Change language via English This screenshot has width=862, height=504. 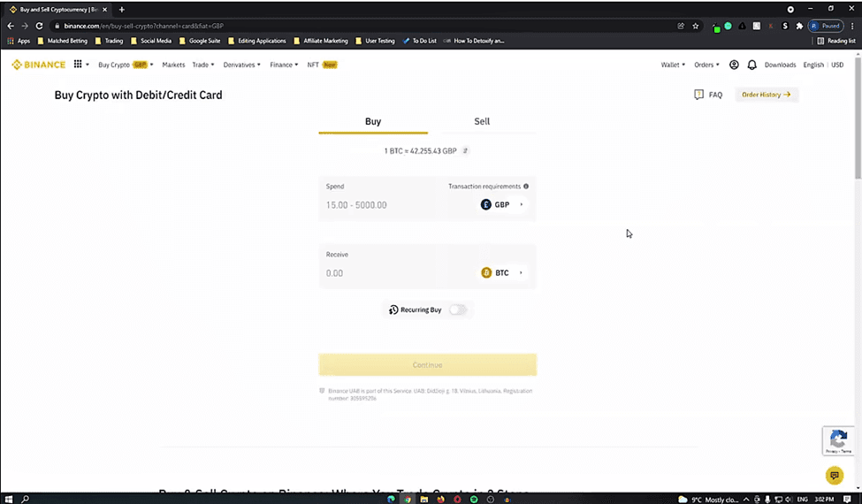click(x=813, y=65)
